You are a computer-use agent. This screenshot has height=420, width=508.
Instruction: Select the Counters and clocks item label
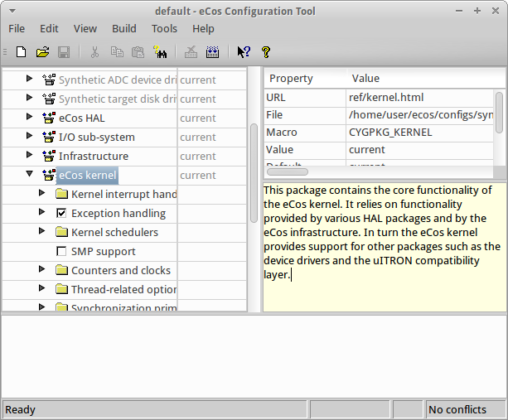[120, 270]
